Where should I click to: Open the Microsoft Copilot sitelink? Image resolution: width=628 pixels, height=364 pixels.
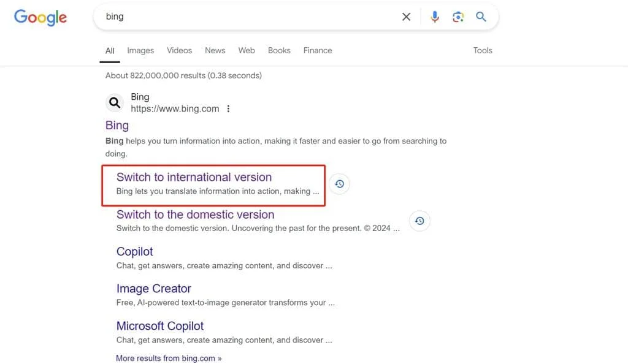pos(160,326)
